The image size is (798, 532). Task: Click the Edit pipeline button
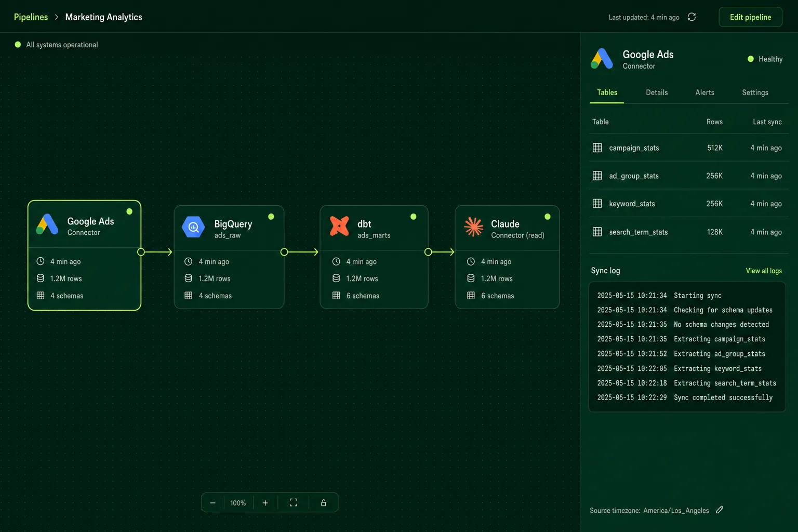pyautogui.click(x=750, y=17)
